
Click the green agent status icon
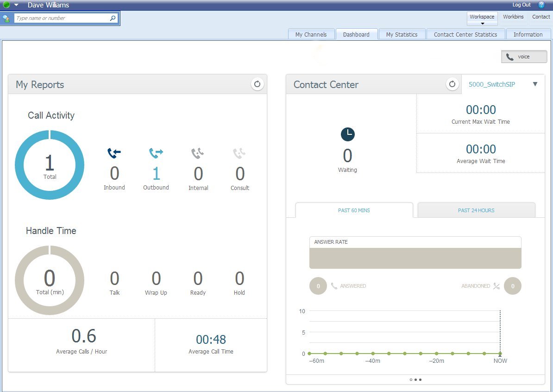[6, 5]
